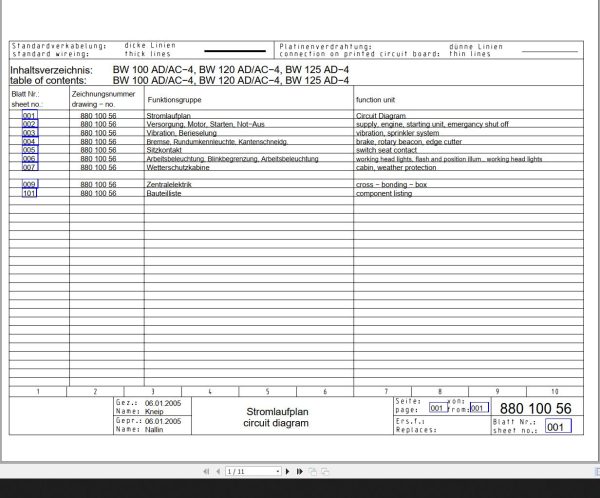Click the previous view icon
Screen dimensions: 600x498
(x=313, y=472)
